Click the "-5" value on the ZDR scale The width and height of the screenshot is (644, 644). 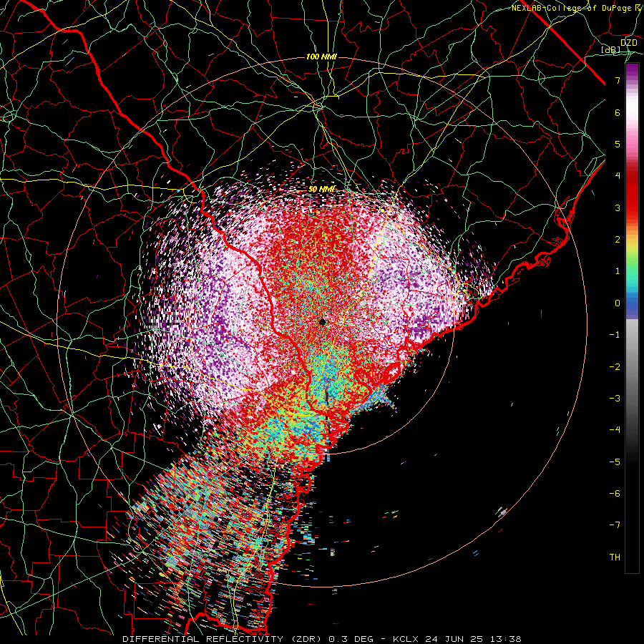(615, 462)
